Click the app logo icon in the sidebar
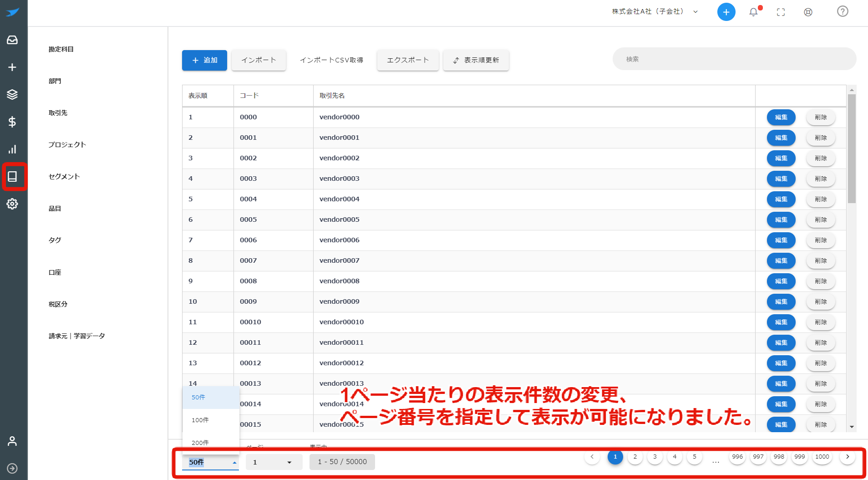The image size is (868, 480). point(13,12)
